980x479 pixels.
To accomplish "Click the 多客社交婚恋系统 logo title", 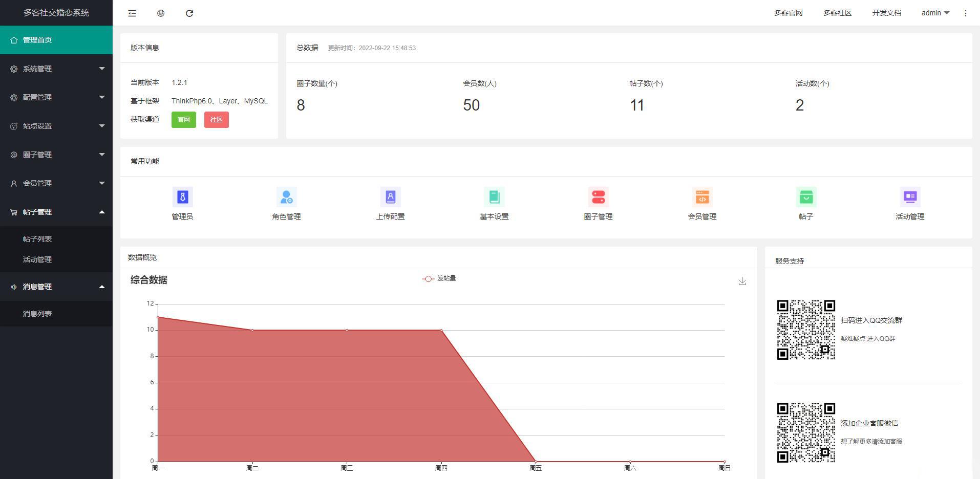I will (x=56, y=13).
